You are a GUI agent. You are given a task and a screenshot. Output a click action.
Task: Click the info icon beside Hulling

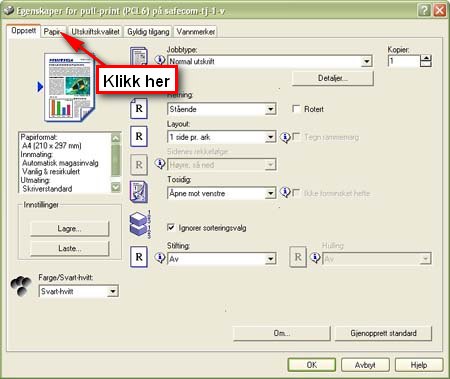coord(315,258)
